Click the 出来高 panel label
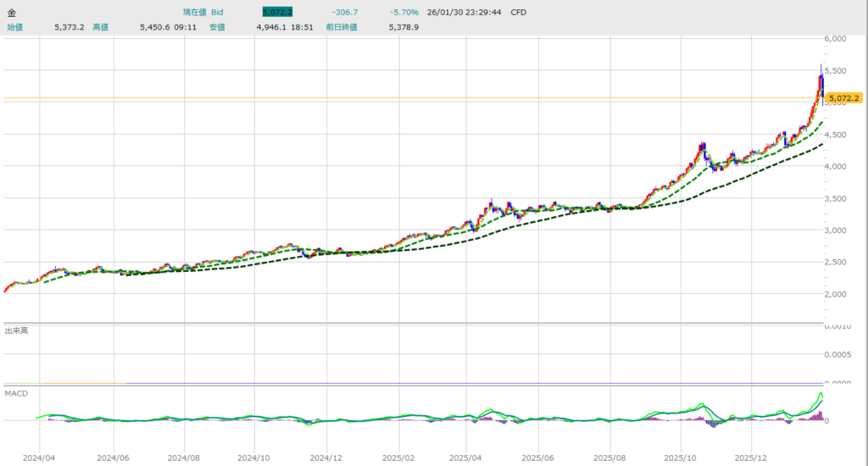The width and height of the screenshot is (868, 466). point(17,330)
